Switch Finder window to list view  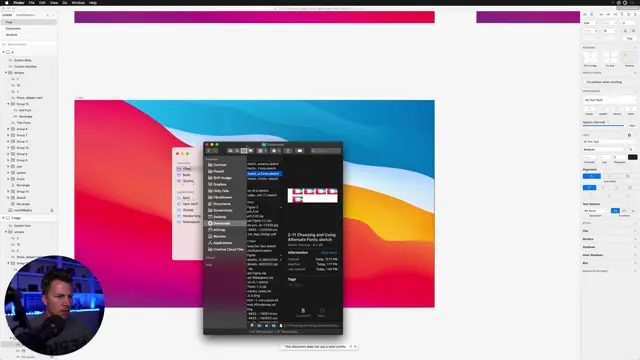(237, 151)
